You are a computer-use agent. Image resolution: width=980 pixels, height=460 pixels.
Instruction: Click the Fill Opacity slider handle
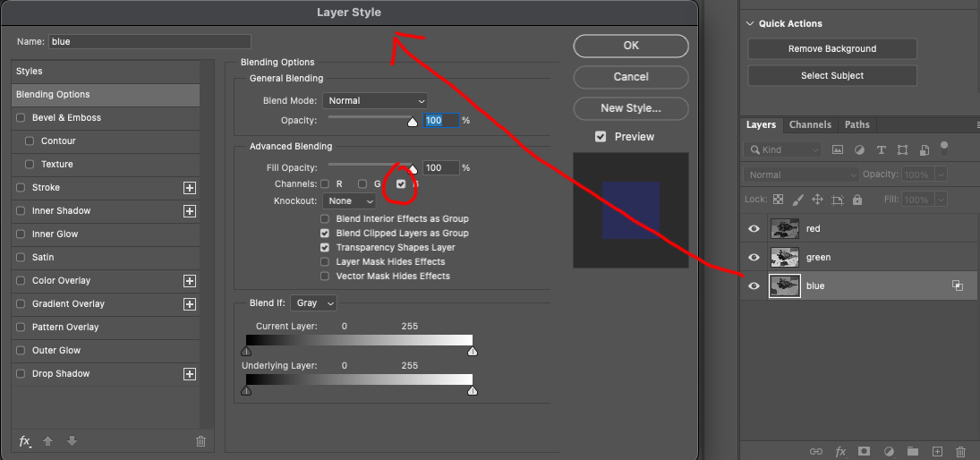pos(413,168)
